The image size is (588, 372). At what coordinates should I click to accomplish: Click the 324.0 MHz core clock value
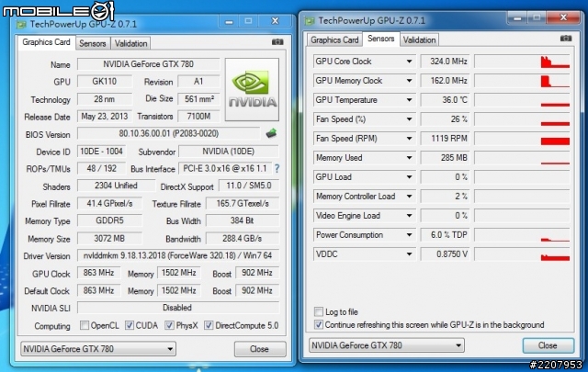[445, 62]
